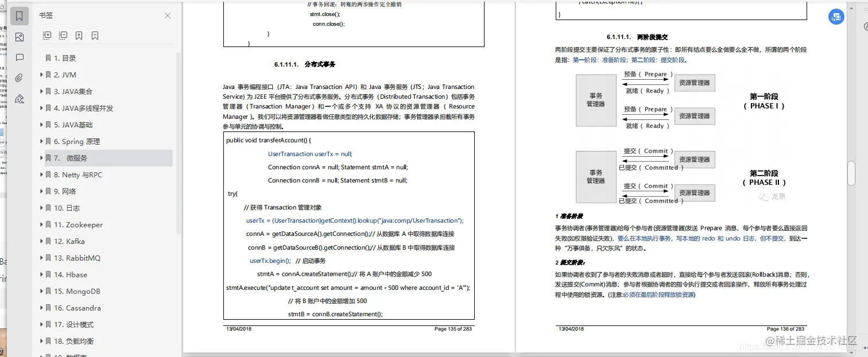Expand the 16. Cassandra bookmark arrow

pos(41,308)
